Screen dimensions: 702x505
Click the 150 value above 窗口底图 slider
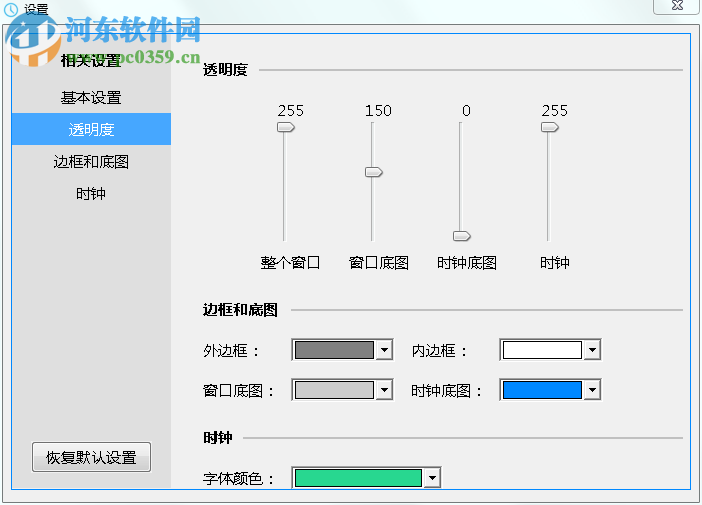[x=378, y=111]
